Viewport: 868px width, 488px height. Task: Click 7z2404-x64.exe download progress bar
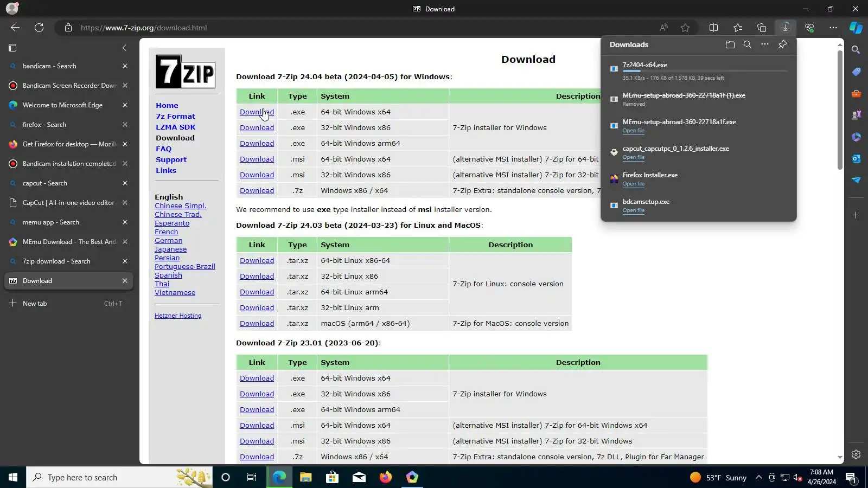coord(705,71)
